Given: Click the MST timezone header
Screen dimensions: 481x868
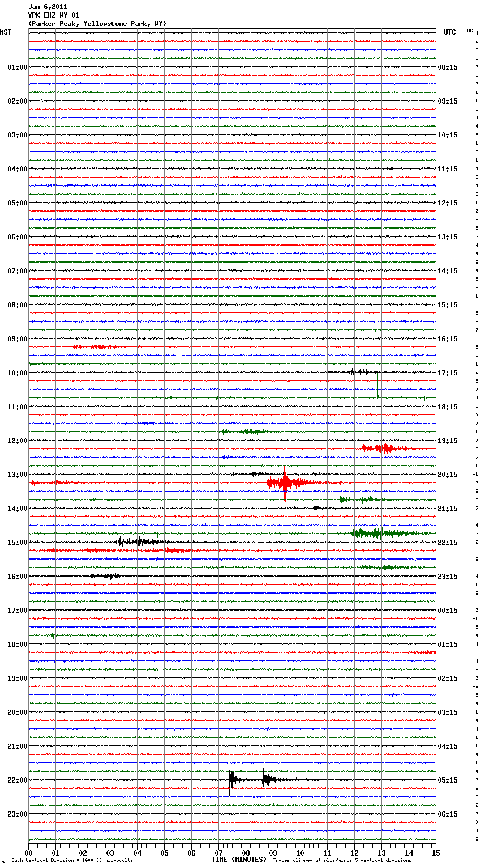Looking at the screenshot, I should (x=6, y=32).
